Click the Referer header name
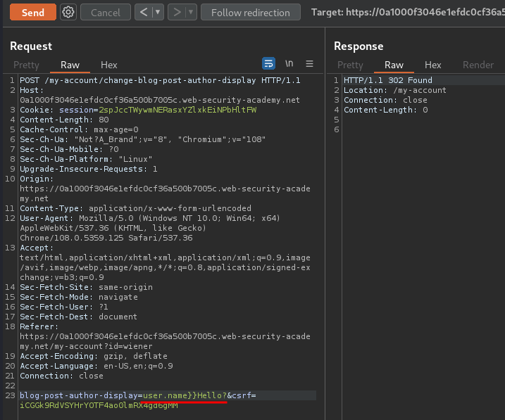This screenshot has width=505, height=420. point(39,326)
